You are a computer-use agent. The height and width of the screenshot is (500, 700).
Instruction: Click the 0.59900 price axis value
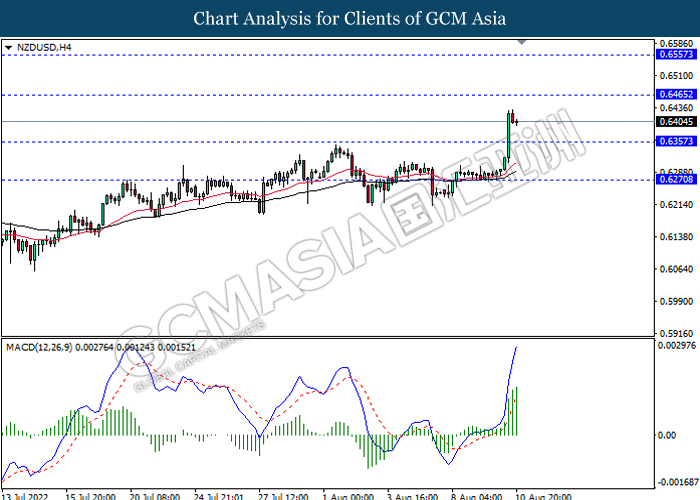click(676, 301)
